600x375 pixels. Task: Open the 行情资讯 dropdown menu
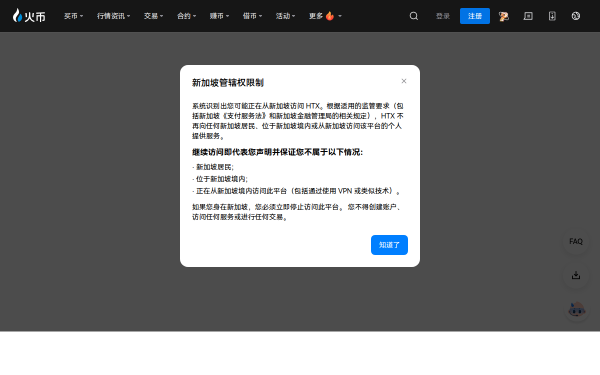point(113,16)
